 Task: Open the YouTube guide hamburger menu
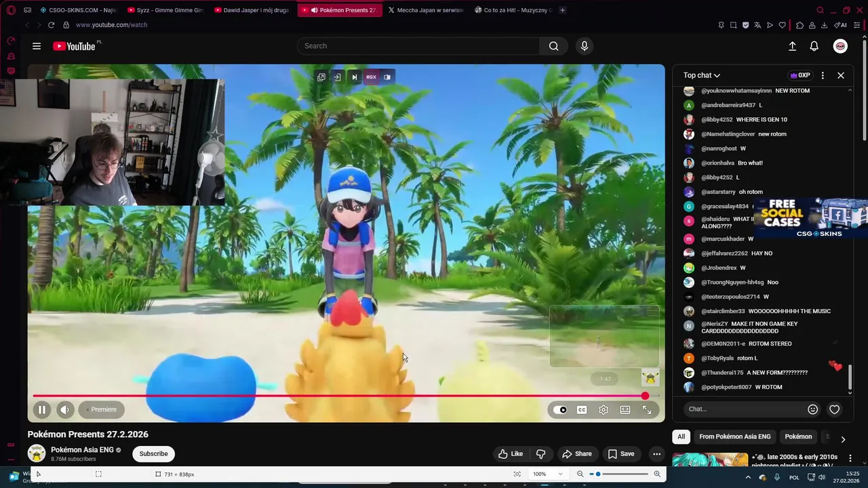tap(37, 46)
